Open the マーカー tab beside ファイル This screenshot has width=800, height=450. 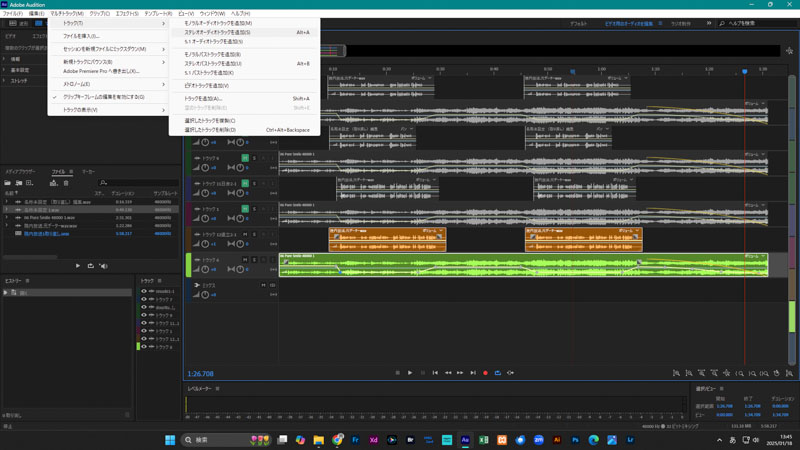88,172
